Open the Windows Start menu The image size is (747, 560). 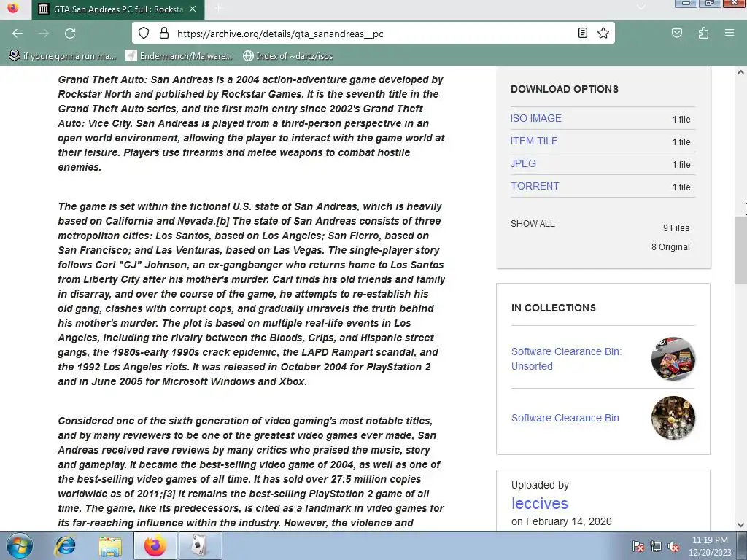[x=19, y=545]
